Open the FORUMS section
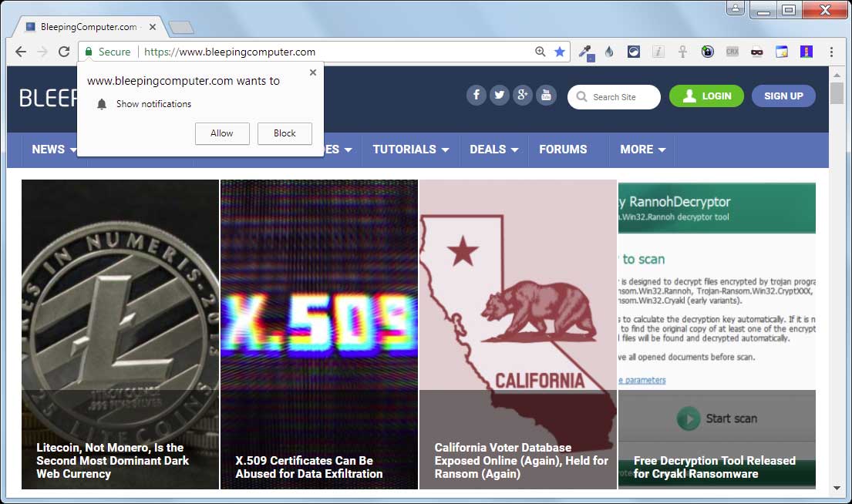 click(x=563, y=150)
